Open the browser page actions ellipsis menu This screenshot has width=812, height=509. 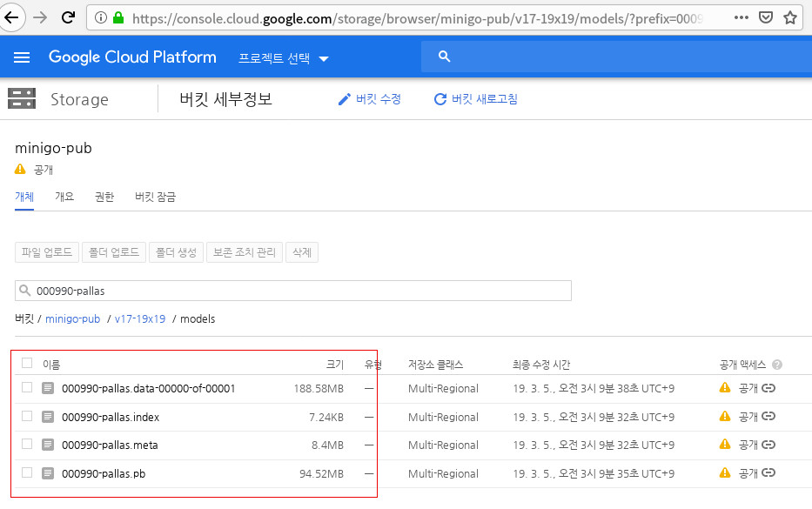[741, 17]
